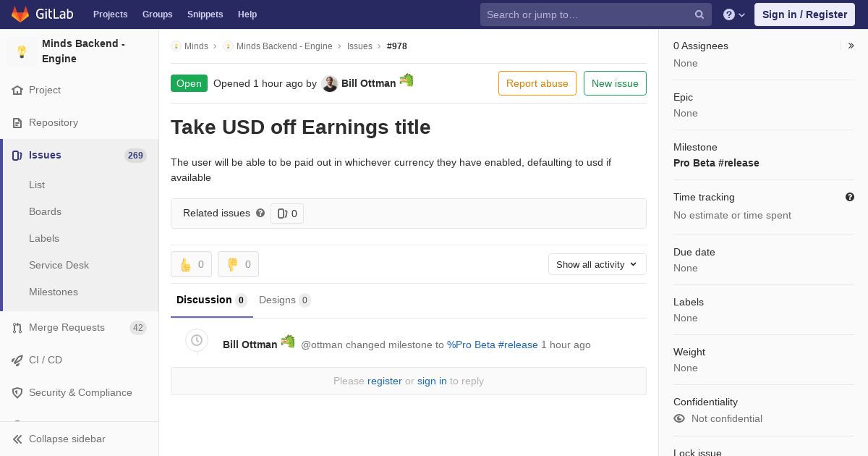Open Boards in Issues submenu
Viewport: 868px width, 456px height.
tap(45, 211)
